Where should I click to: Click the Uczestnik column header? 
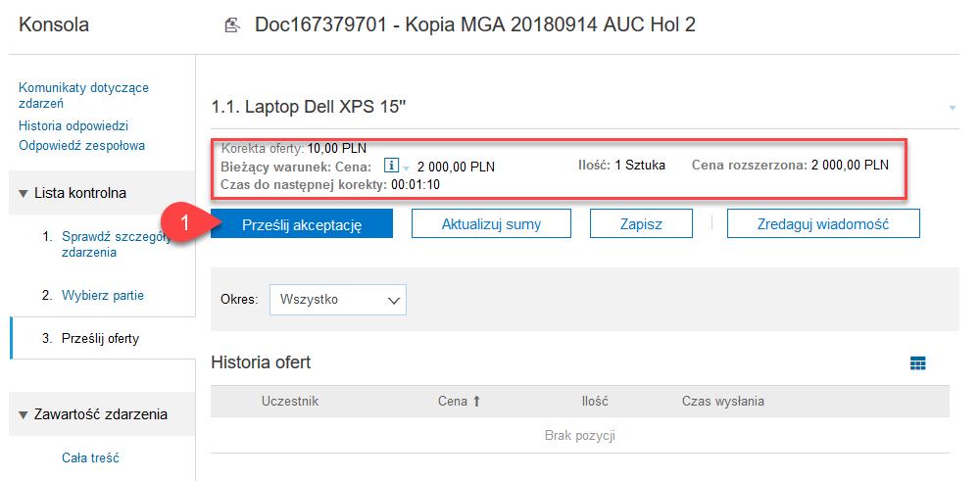tap(290, 401)
